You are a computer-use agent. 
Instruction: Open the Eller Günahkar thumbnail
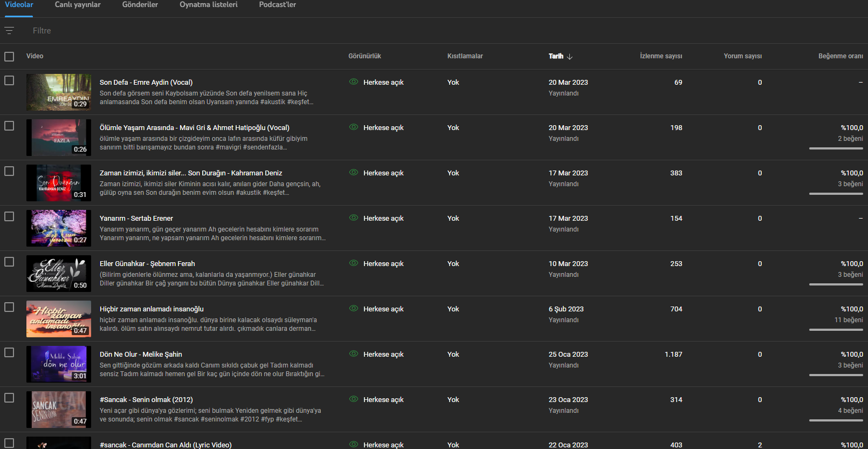(x=59, y=274)
